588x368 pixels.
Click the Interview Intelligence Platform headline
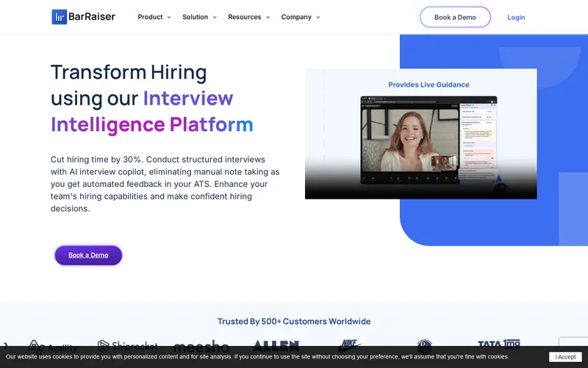pos(152,111)
